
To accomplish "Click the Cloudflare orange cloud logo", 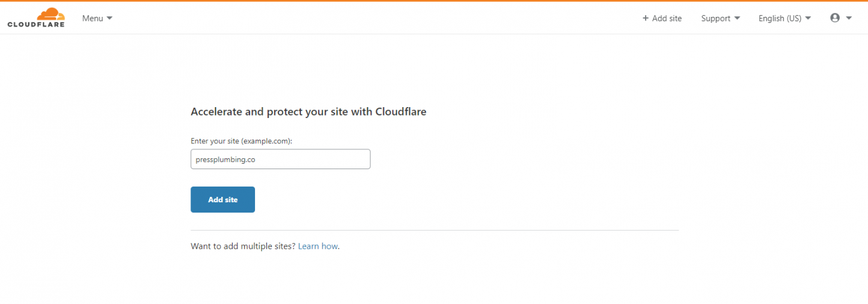I will tap(51, 14).
